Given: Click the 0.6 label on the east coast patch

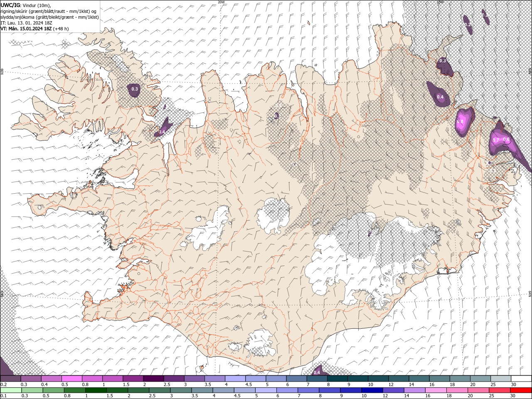Looking at the screenshot, I should coord(506,140).
